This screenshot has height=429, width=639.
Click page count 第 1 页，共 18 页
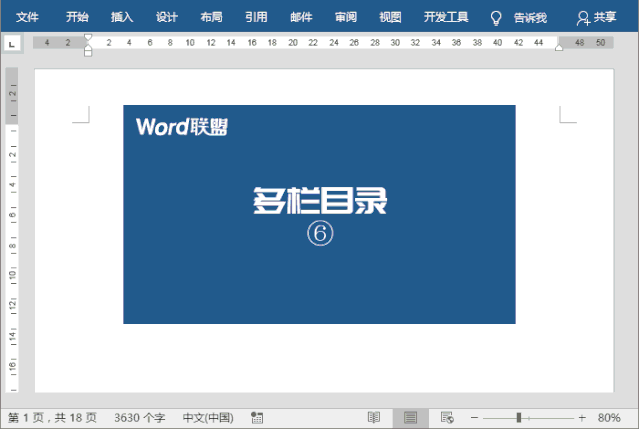pyautogui.click(x=52, y=418)
